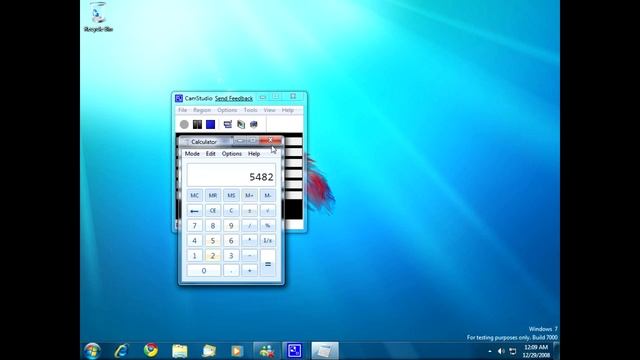Screen dimensions: 640x360
Task: Click calculator digit 2
Action: pyautogui.click(x=213, y=256)
